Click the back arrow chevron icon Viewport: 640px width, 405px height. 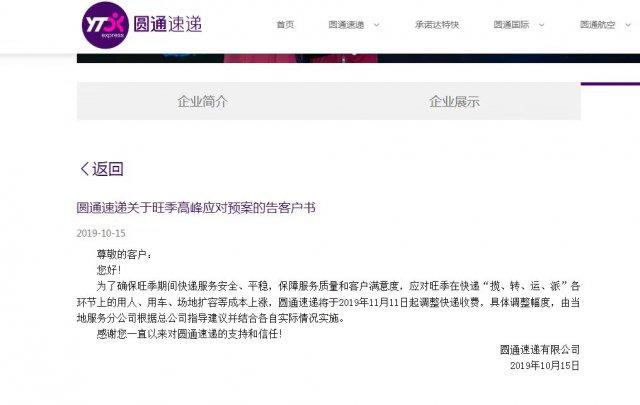tap(84, 169)
